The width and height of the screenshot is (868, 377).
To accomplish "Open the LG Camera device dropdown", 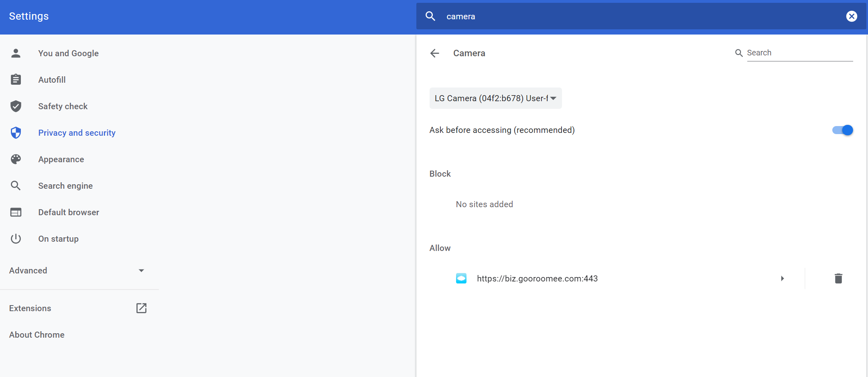I will pyautogui.click(x=495, y=98).
